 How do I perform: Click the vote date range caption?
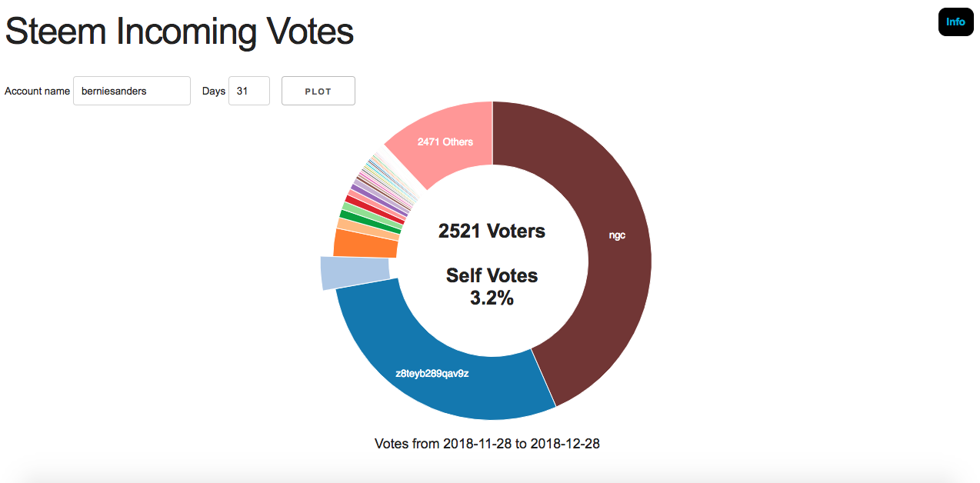click(x=487, y=444)
